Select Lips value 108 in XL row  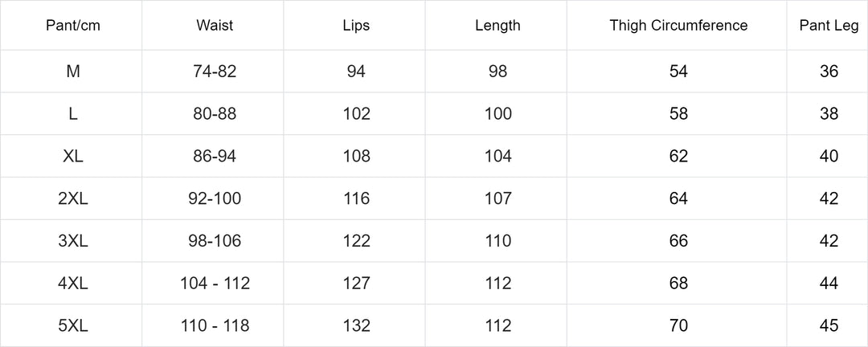tap(356, 157)
